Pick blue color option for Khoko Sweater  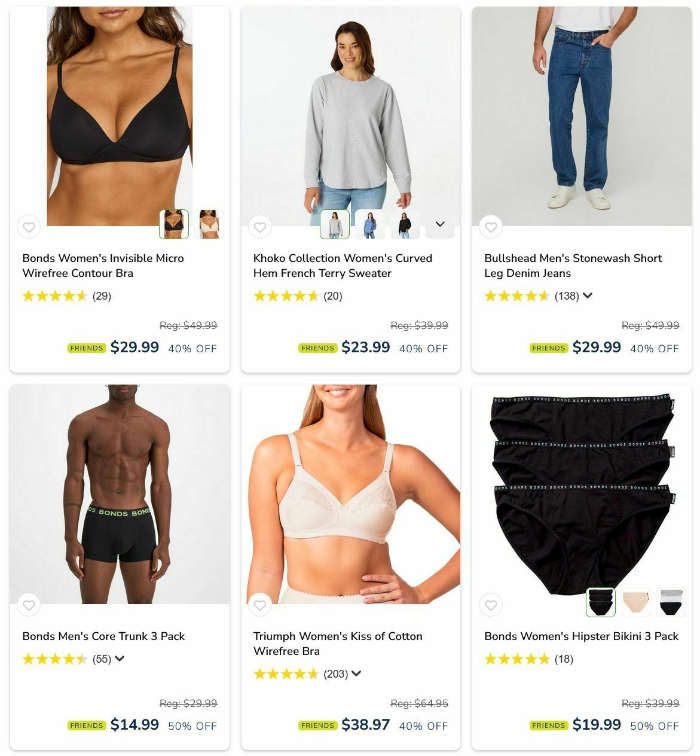pos(370,224)
